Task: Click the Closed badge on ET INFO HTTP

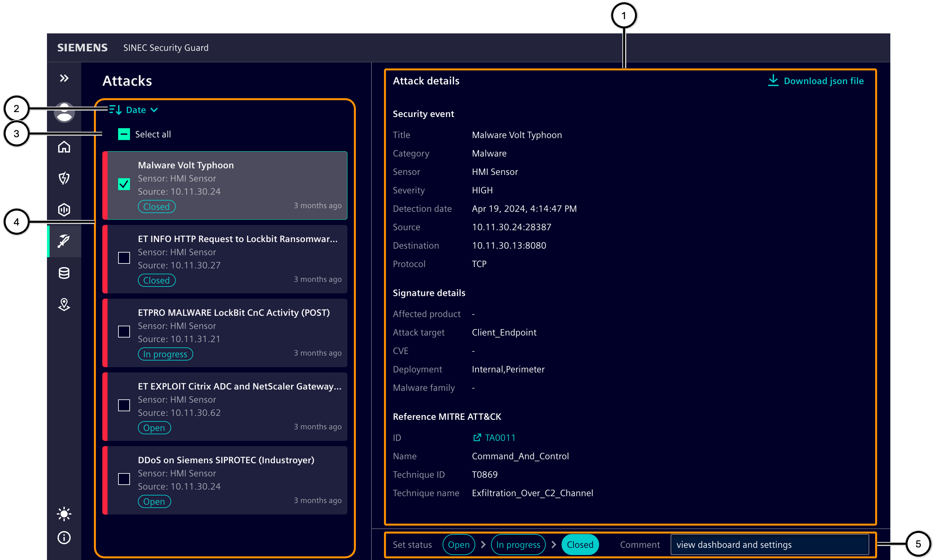Action: [x=156, y=280]
